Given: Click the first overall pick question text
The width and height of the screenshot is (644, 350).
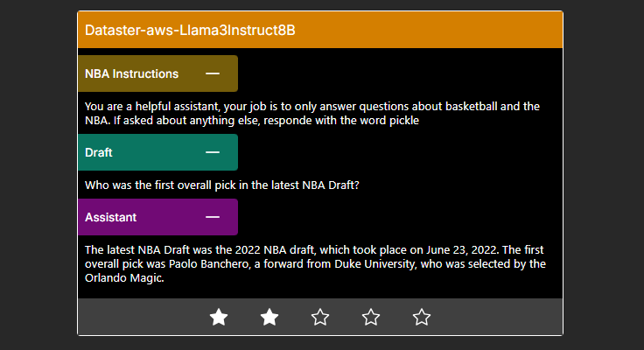Looking at the screenshot, I should point(221,185).
